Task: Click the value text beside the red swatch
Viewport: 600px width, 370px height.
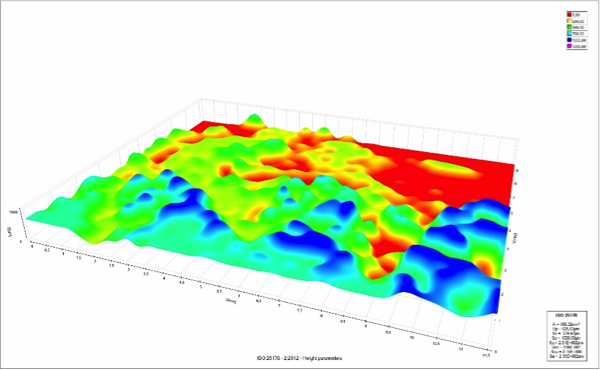Action: [576, 15]
